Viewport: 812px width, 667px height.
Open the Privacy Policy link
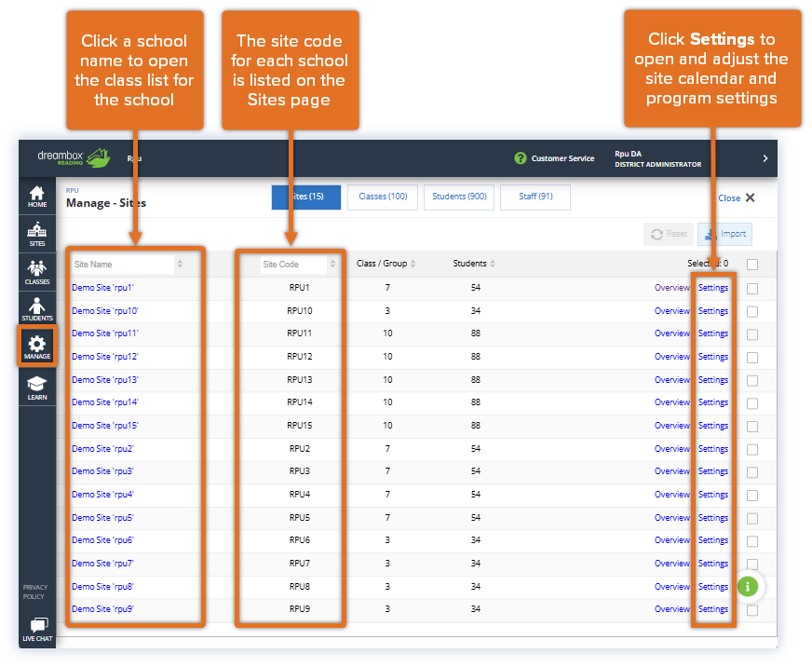pos(34,592)
